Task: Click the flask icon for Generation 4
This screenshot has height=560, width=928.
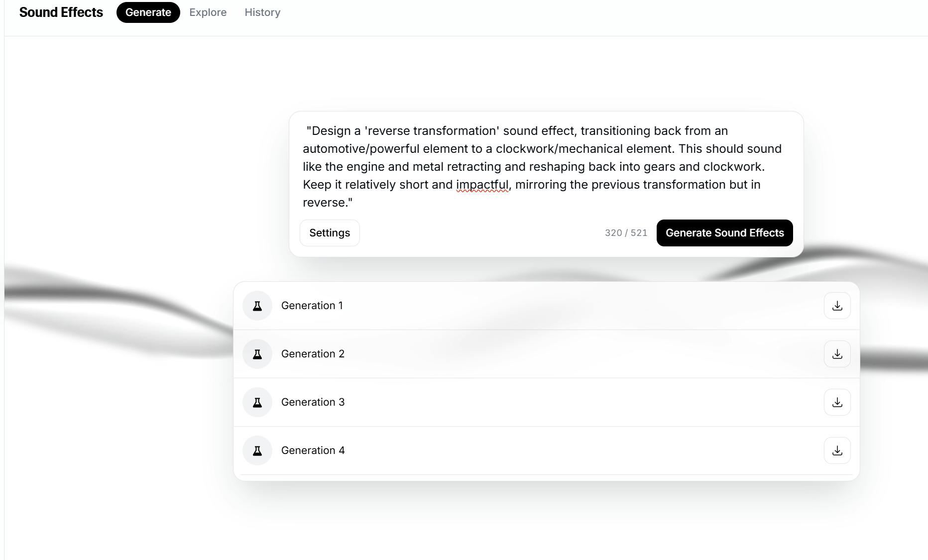Action: (257, 450)
